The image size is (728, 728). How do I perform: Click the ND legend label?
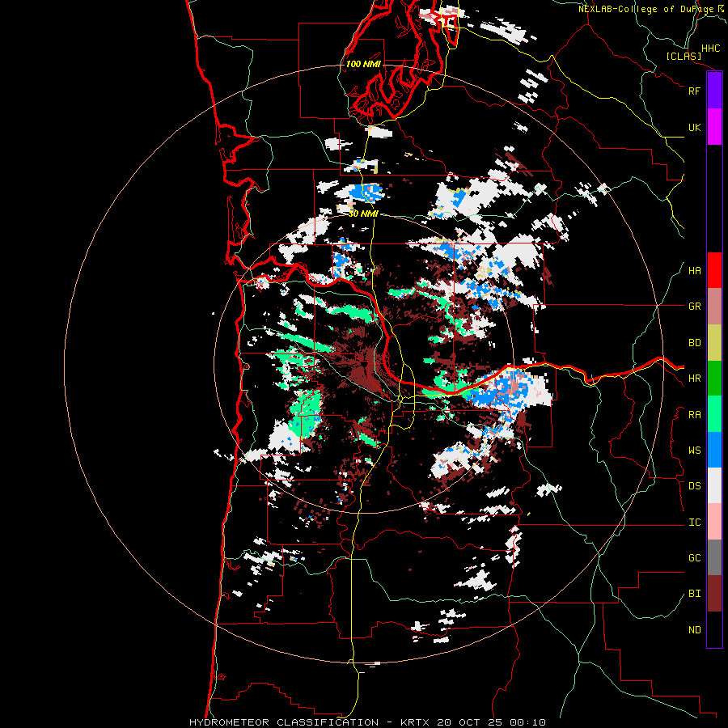pos(694,630)
